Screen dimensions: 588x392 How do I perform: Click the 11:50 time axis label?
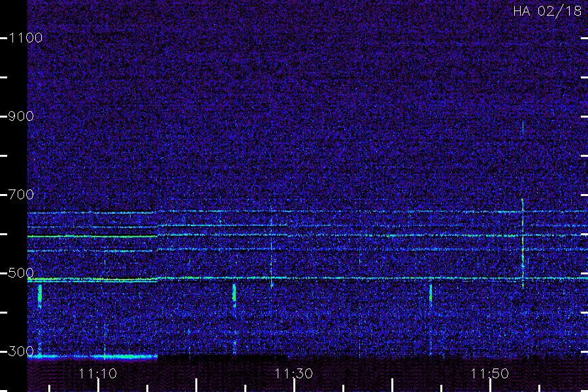pos(490,374)
